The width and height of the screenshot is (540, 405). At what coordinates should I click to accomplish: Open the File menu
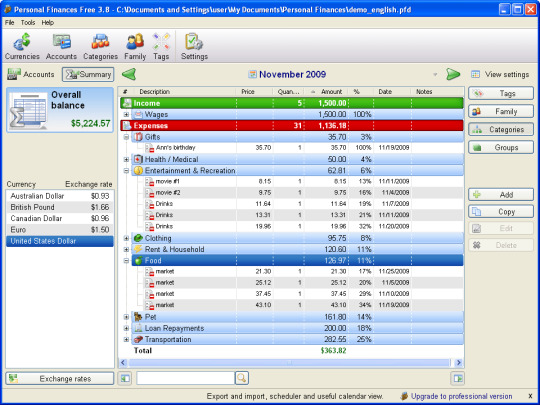click(10, 23)
